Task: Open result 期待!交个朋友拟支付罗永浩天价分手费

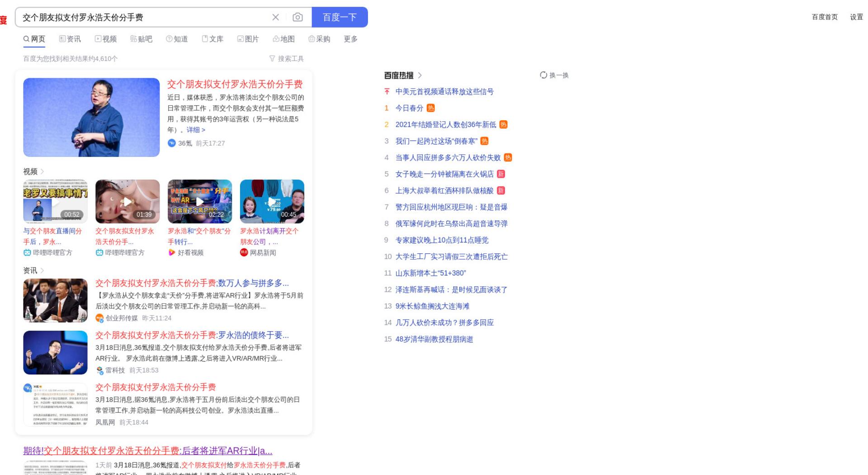Action: [x=148, y=451]
